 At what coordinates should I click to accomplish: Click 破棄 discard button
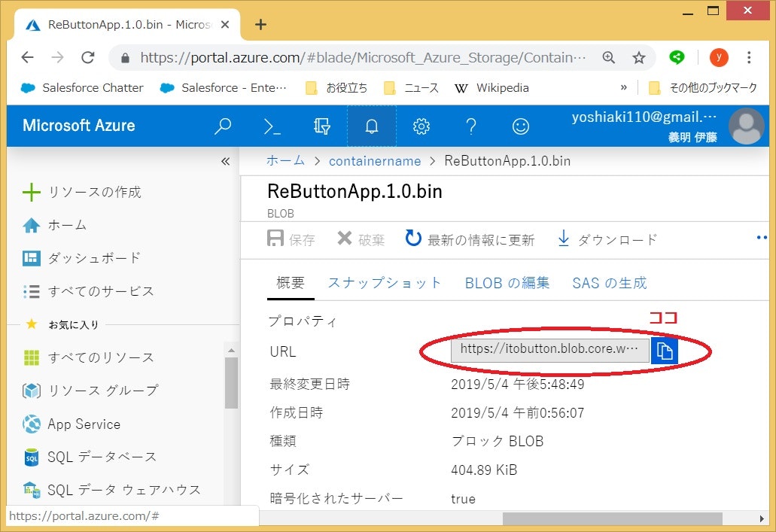tap(361, 239)
